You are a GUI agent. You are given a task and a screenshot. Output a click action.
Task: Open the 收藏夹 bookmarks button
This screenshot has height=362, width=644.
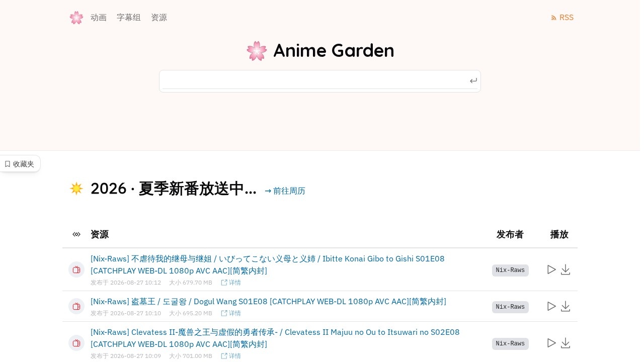(19, 164)
